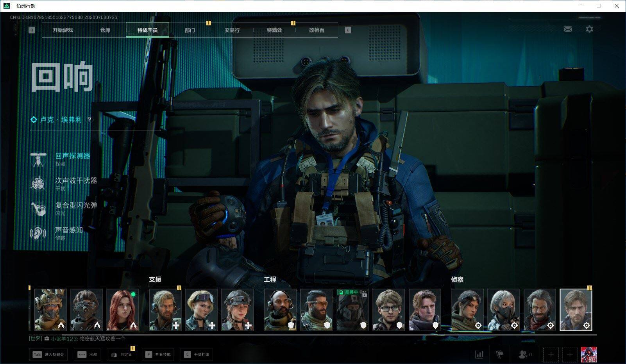Click the 进入特勤处 button
626x364 pixels.
pyautogui.click(x=48, y=355)
